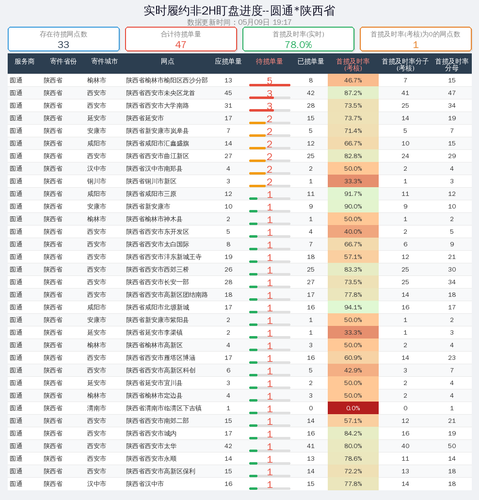Select network 陕西省新安康市紫阳县

157,320
